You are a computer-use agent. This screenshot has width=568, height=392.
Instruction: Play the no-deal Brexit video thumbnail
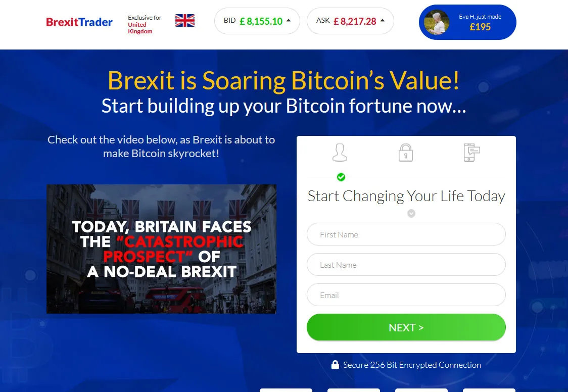(161, 249)
